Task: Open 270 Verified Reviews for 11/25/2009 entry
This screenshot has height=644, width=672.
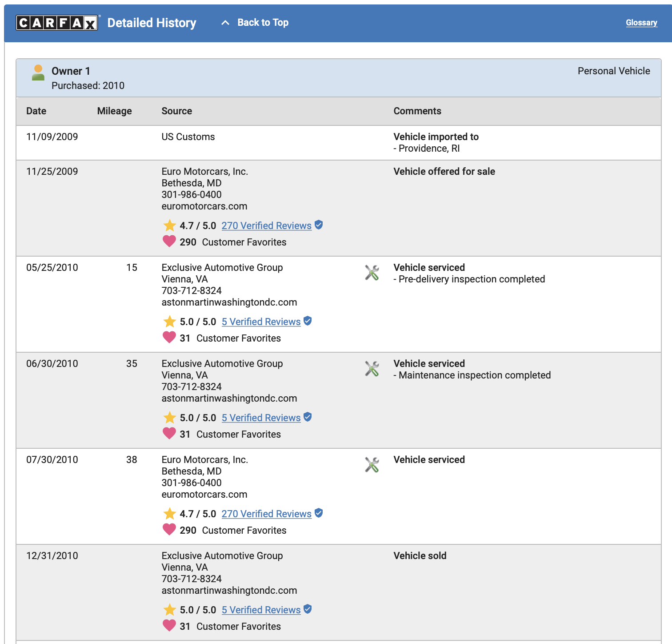Action: pos(266,225)
